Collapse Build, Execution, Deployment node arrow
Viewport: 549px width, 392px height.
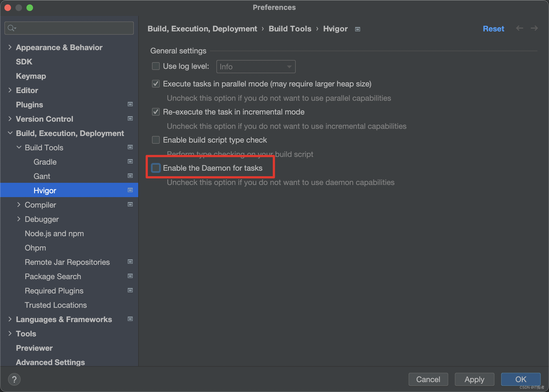pyautogui.click(x=10, y=133)
